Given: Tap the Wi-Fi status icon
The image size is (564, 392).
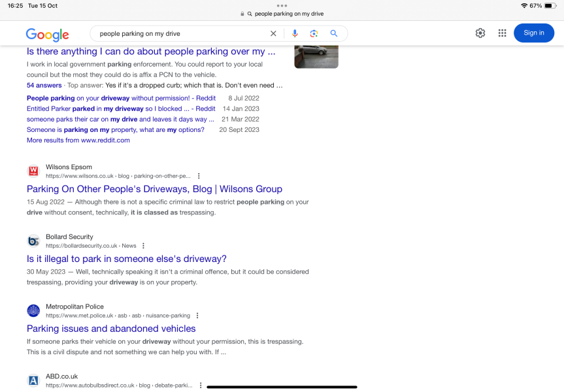Looking at the screenshot, I should pyautogui.click(x=524, y=5).
